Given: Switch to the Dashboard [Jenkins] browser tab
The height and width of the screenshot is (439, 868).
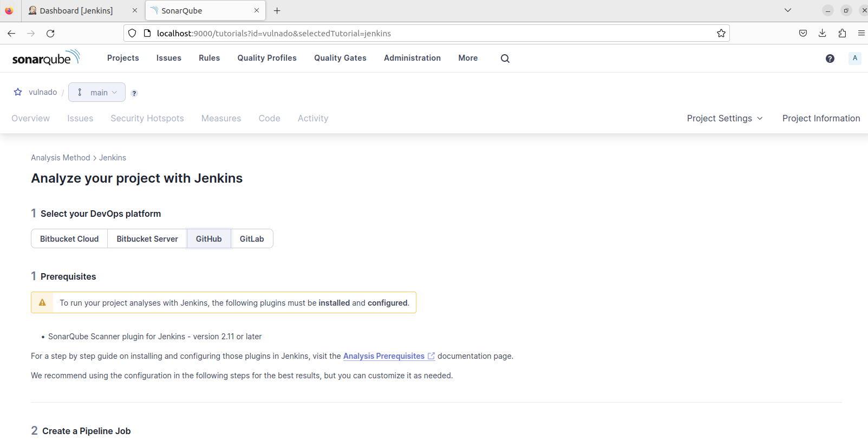Looking at the screenshot, I should [x=83, y=11].
